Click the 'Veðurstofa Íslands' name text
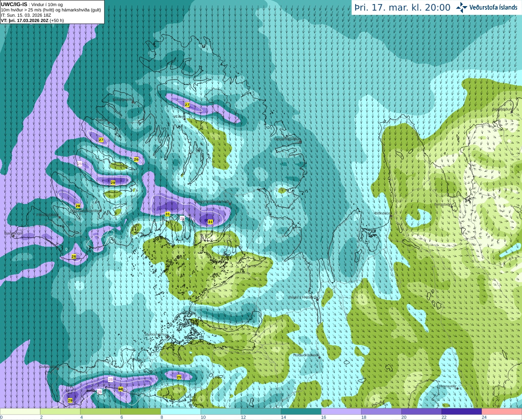The width and height of the screenshot is (522, 420). click(493, 7)
